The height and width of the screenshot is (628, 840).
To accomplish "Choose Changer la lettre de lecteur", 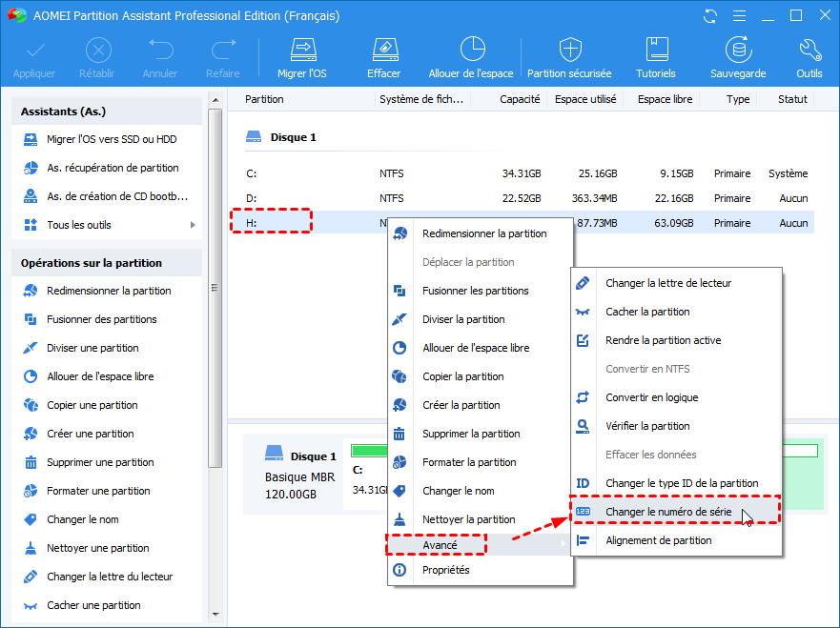I will coord(676,283).
